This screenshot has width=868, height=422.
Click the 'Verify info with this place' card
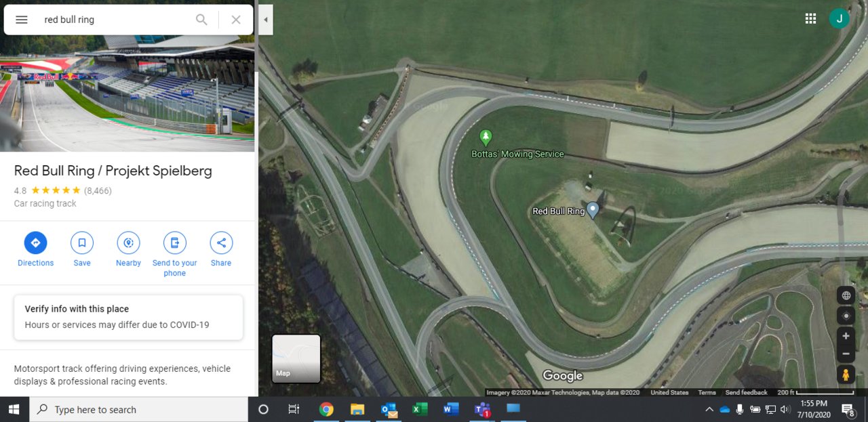(128, 317)
